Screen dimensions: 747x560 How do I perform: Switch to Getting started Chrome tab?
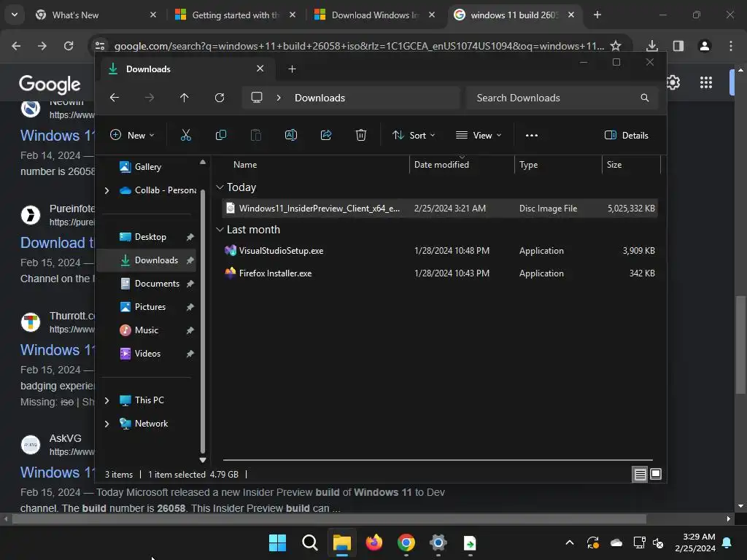click(x=236, y=15)
